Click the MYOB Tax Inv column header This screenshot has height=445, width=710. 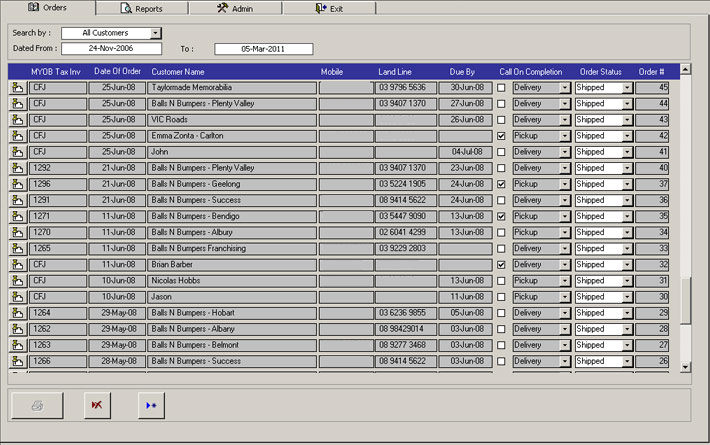click(56, 72)
